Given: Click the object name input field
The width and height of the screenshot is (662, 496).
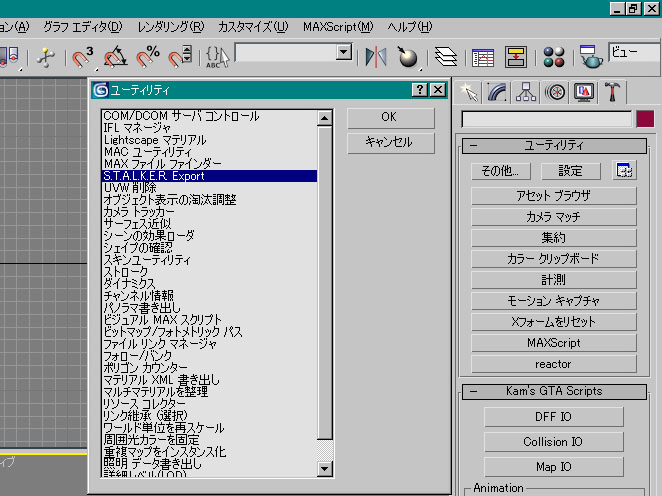Looking at the screenshot, I should [x=547, y=119].
